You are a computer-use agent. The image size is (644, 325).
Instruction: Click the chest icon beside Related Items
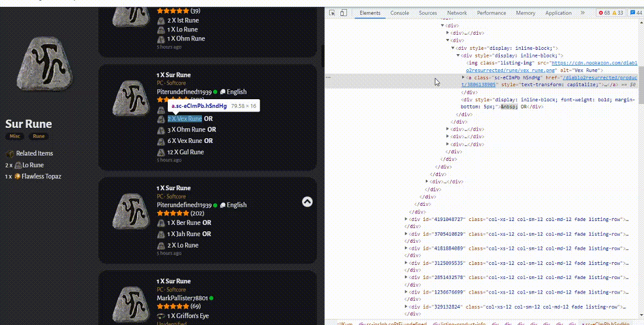click(x=9, y=154)
